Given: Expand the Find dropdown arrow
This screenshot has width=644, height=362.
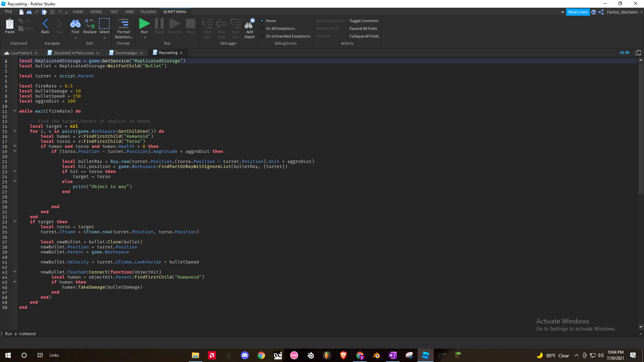Looking at the screenshot, I should pyautogui.click(x=75, y=38).
